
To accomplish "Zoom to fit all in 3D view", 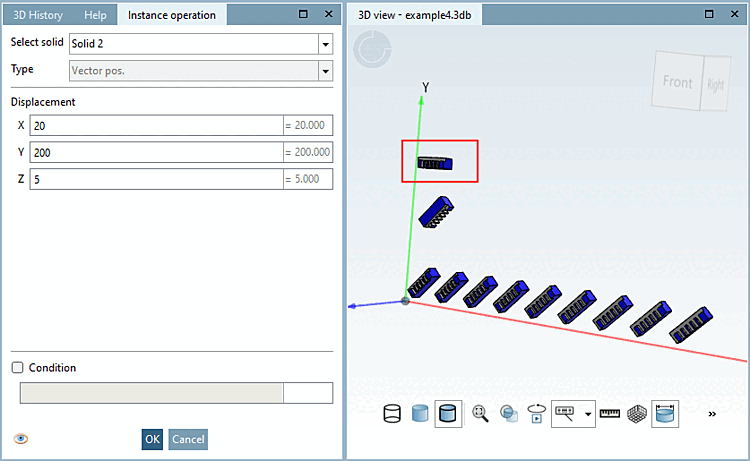I will coord(480,414).
